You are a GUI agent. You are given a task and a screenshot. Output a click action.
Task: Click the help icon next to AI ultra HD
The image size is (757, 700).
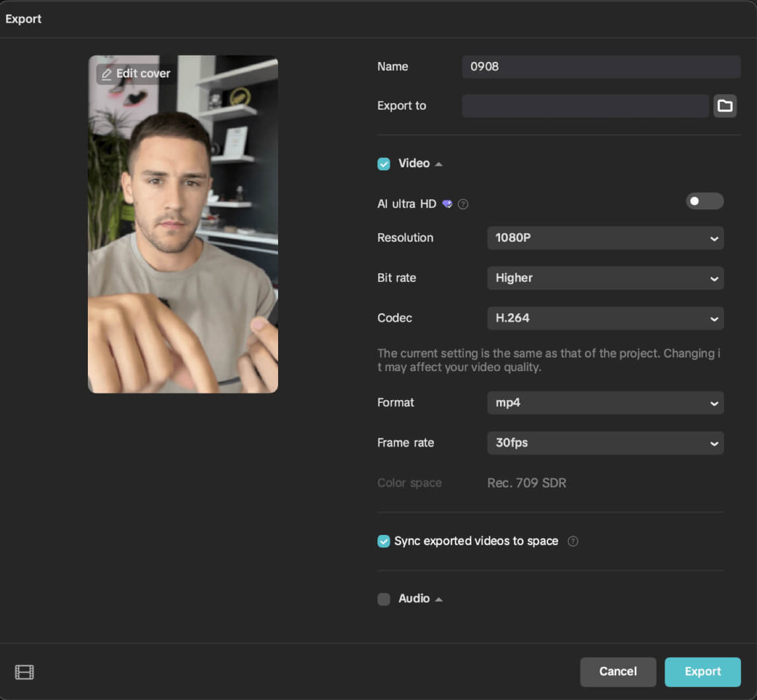(463, 204)
